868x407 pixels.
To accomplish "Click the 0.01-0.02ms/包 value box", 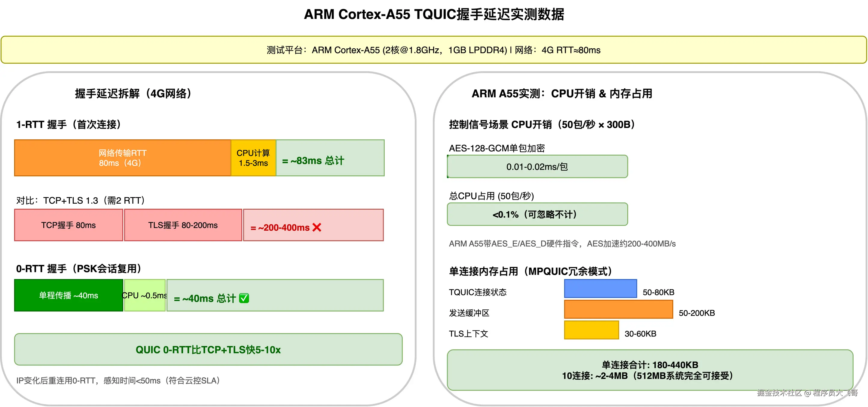I will tap(537, 167).
